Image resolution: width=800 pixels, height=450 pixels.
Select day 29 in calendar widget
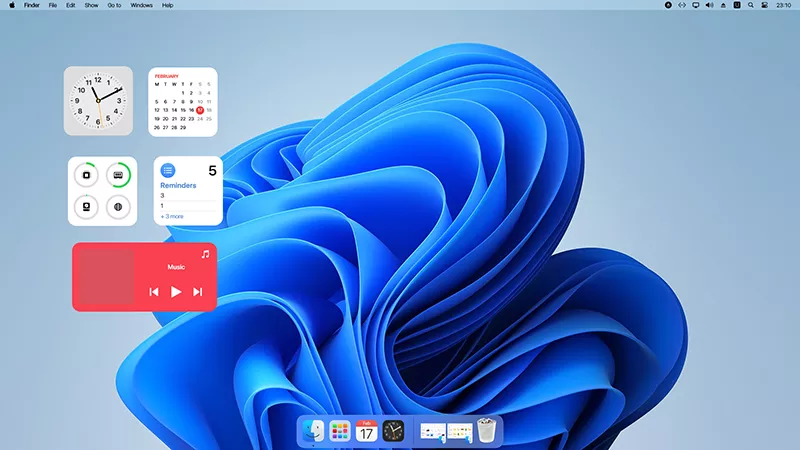pos(183,128)
